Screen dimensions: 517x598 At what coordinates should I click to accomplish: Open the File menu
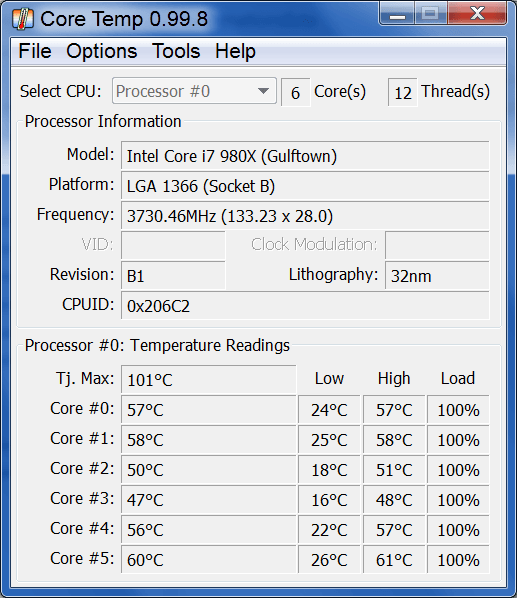tap(35, 51)
